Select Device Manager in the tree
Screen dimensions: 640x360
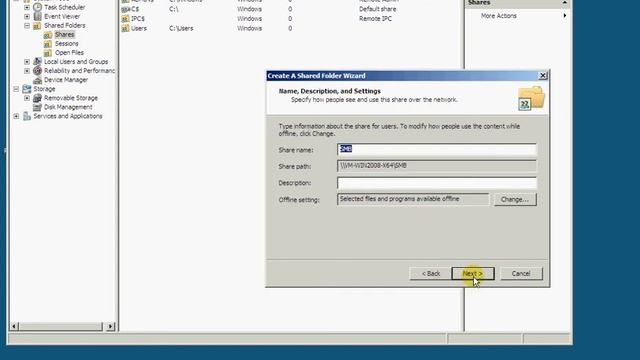tap(66, 80)
